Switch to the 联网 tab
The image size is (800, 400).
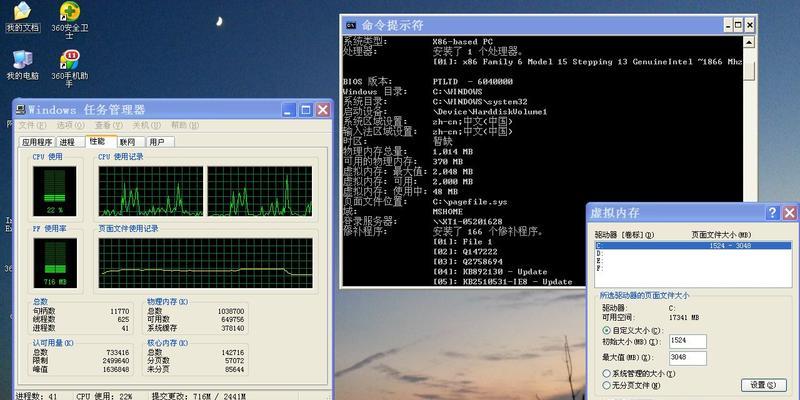click(131, 142)
